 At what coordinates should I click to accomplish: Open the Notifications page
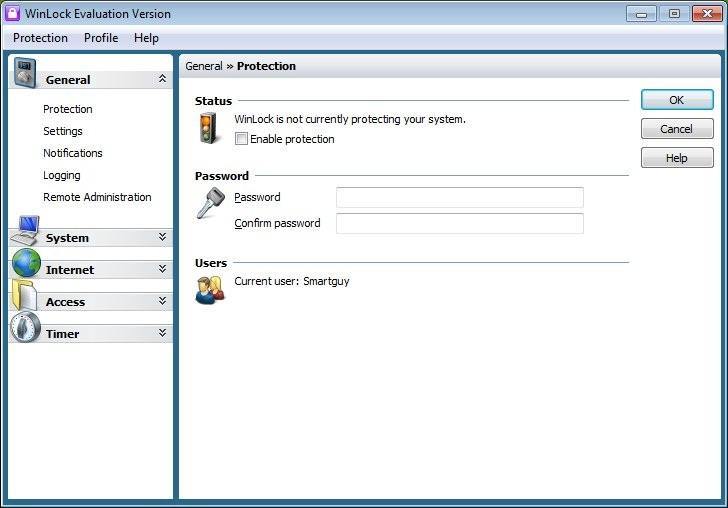72,153
